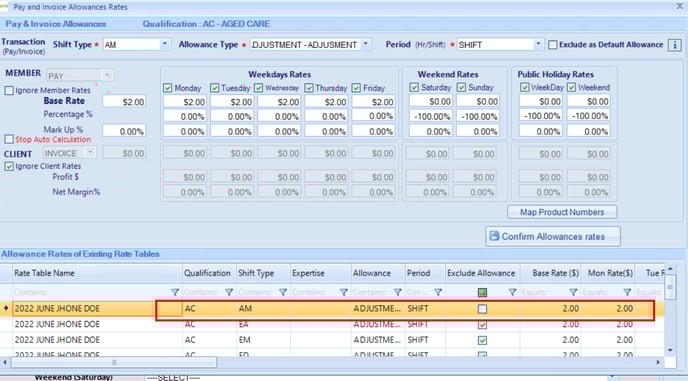Click the Base Rate column filter funnel icon
Screen dimensions: 688x381
[573, 292]
